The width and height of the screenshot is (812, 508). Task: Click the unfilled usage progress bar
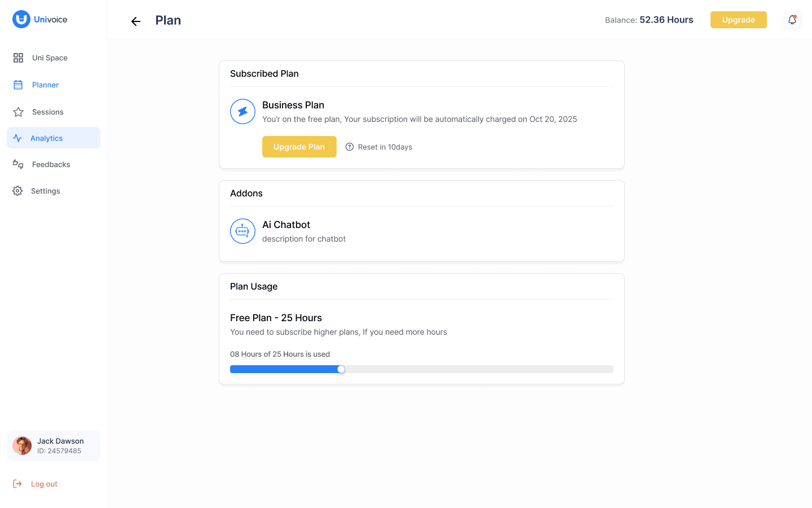[479, 369]
